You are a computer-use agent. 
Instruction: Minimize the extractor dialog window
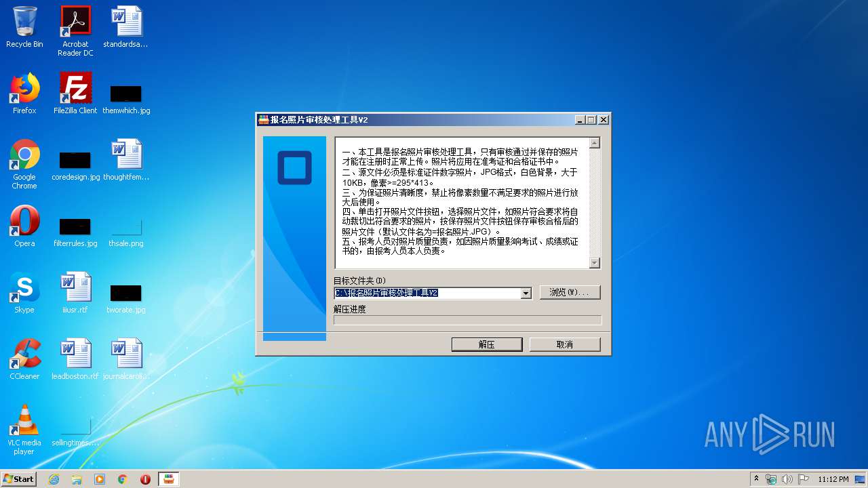click(580, 120)
